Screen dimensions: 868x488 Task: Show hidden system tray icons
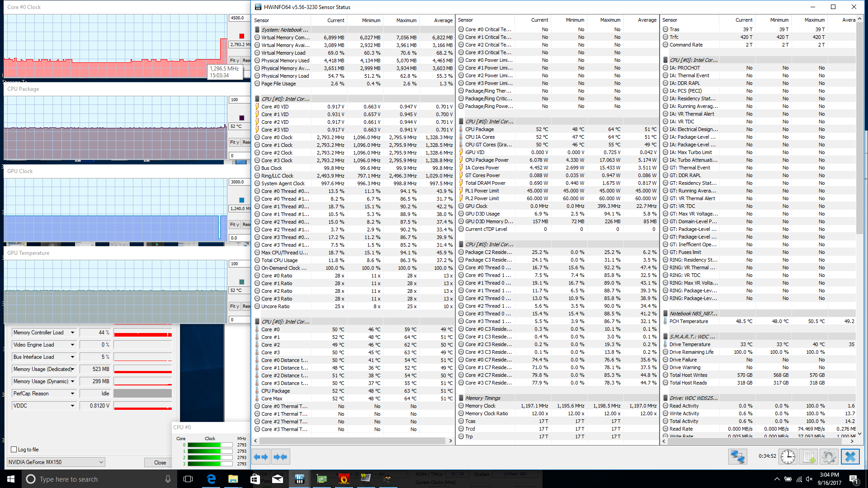[x=777, y=479]
